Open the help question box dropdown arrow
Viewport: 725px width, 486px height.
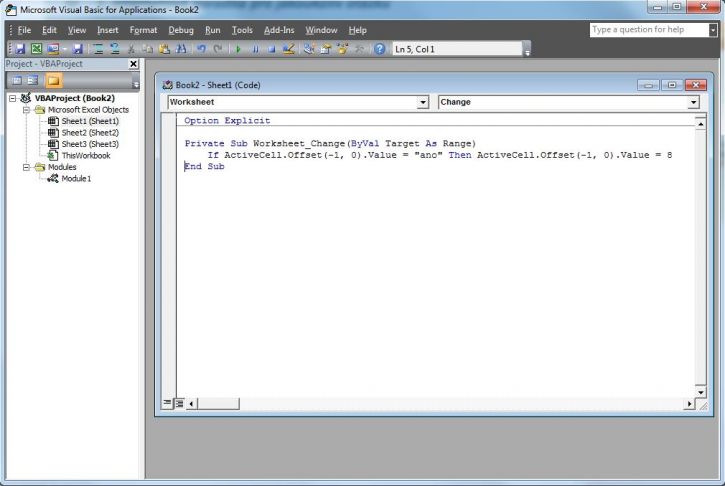(x=713, y=30)
